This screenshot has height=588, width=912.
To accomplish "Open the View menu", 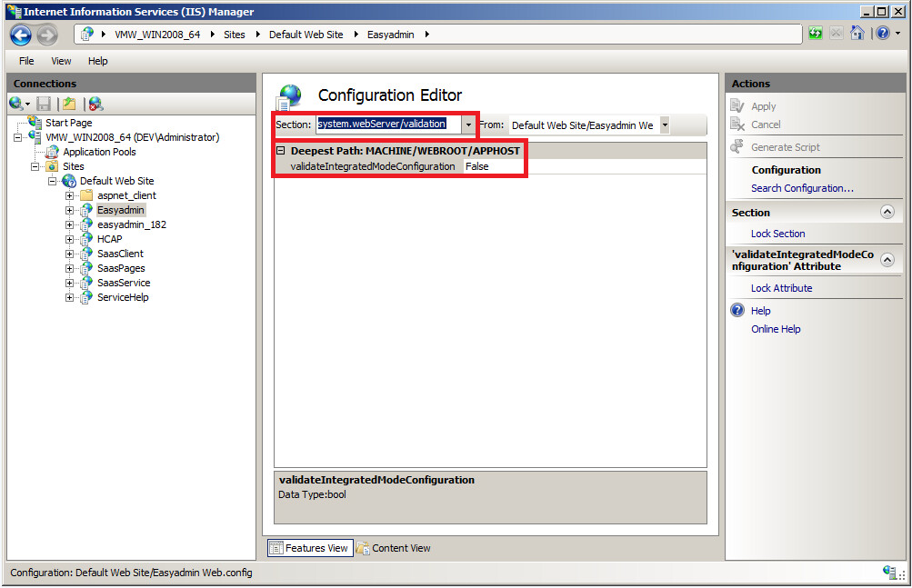I will [x=61, y=61].
